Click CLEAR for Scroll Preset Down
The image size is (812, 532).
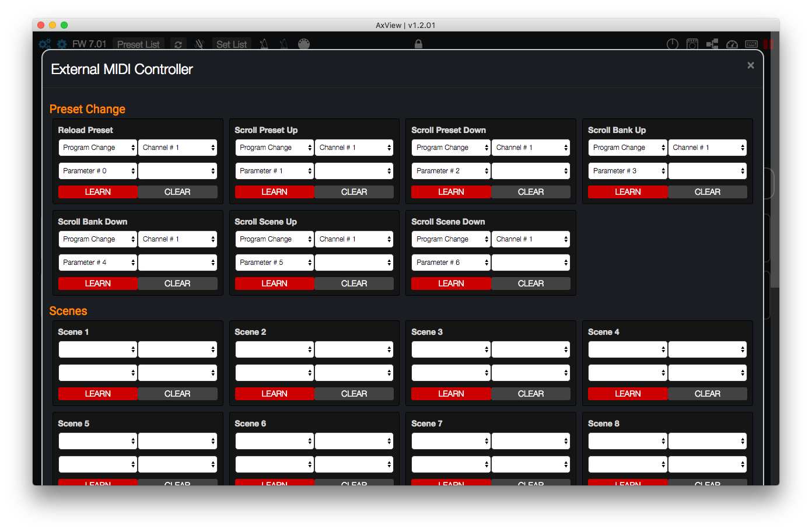(531, 192)
